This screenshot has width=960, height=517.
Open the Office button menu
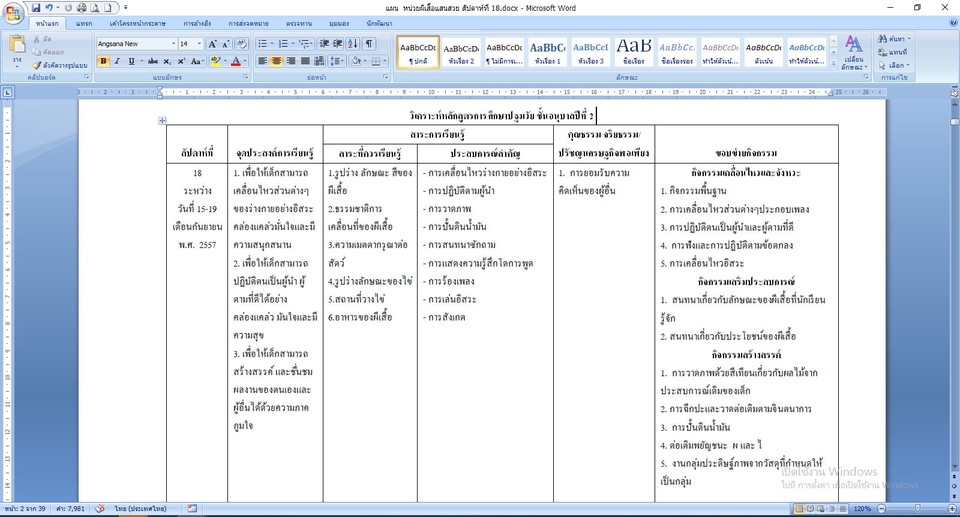pos(12,12)
